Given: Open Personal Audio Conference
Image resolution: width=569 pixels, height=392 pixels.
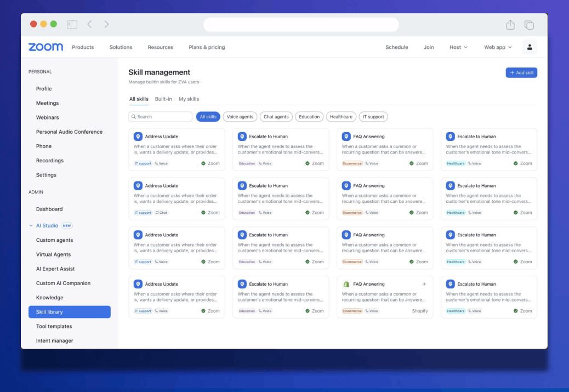Looking at the screenshot, I should coord(69,132).
